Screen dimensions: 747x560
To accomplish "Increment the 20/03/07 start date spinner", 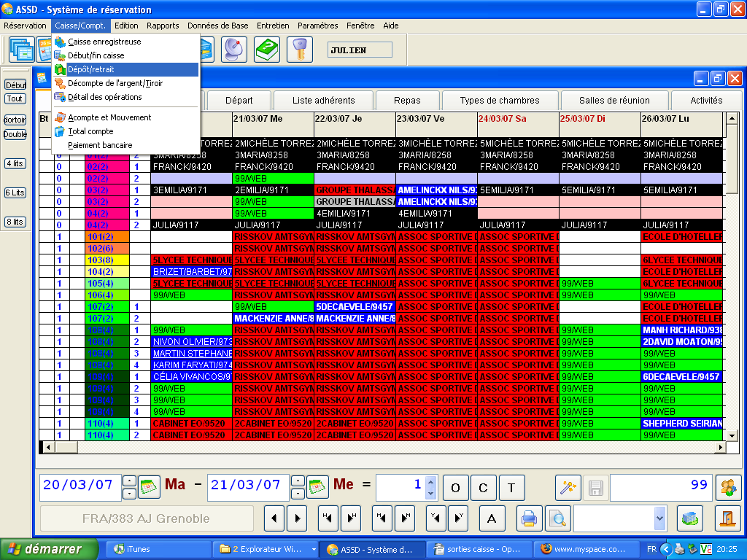I will pyautogui.click(x=130, y=481).
